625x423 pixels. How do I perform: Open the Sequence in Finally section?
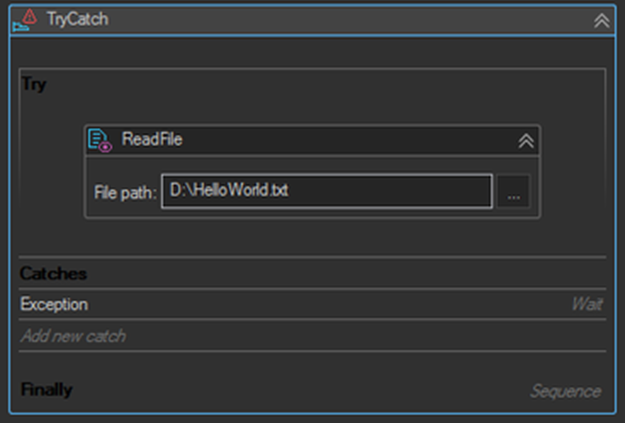click(x=566, y=391)
